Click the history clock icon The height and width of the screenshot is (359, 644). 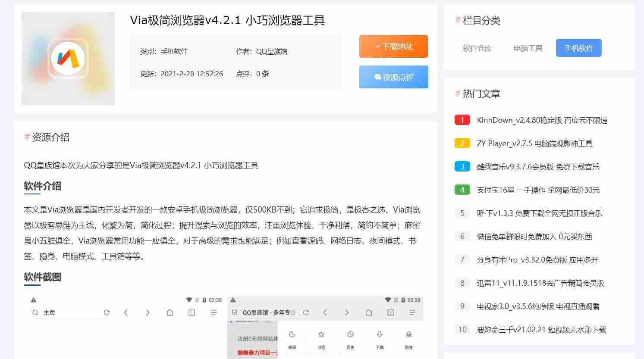350,334
